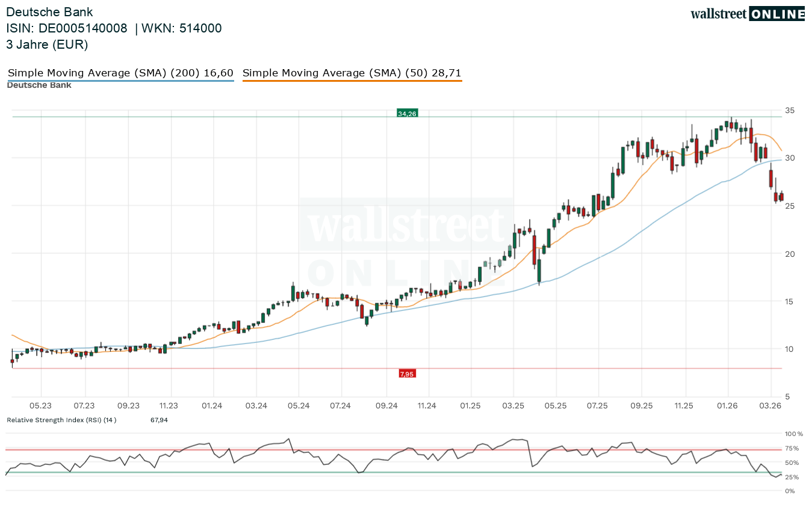Select the ISIN DE0005140008 text
Screen dimensions: 812x507
[67, 28]
